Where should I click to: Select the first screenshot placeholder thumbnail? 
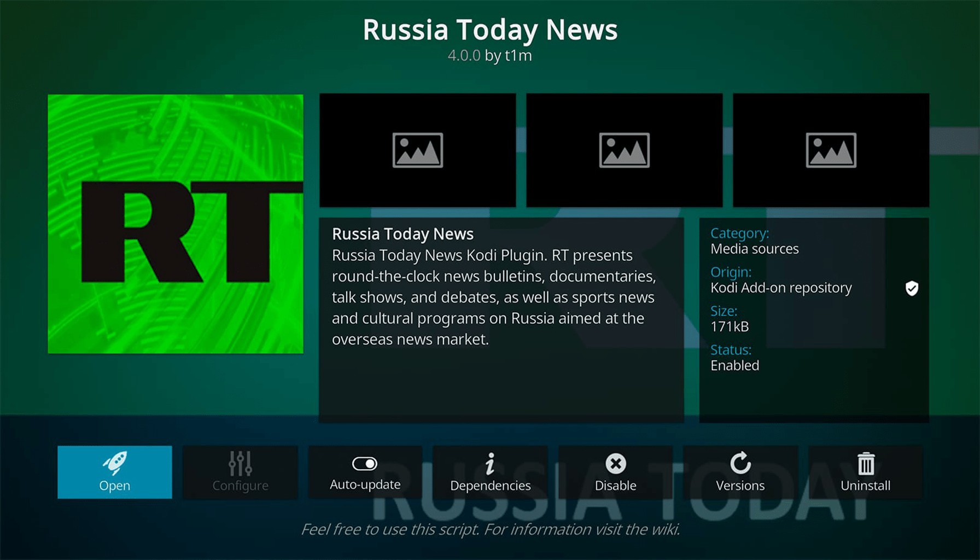point(418,150)
